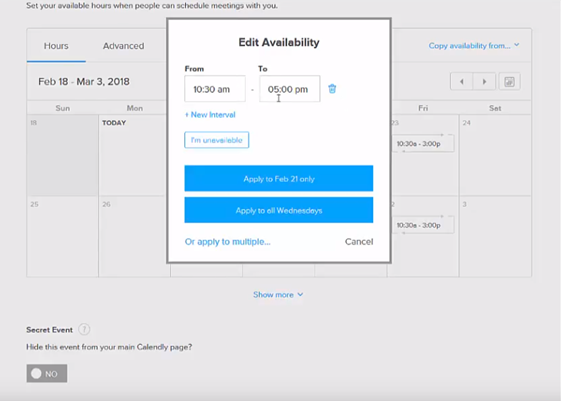This screenshot has width=562, height=401.
Task: Select Friday Mar 2 availability 10:30a - 3:00p
Action: pos(423,225)
